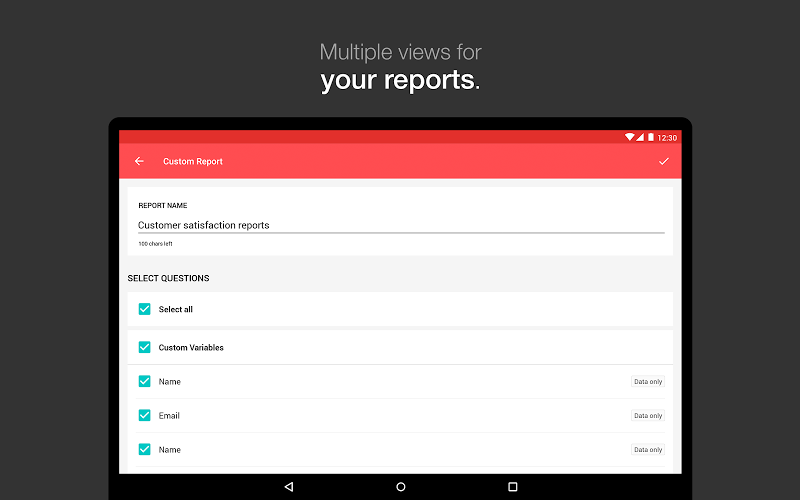
Task: Uncheck the Email question checkbox
Action: [x=144, y=415]
